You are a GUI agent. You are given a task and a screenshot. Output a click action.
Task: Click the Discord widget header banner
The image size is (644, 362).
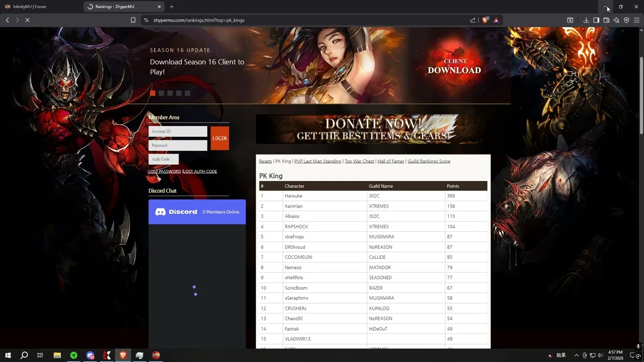pyautogui.click(x=197, y=212)
